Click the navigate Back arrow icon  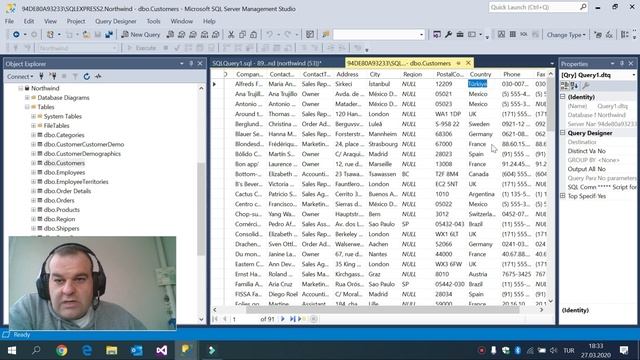coord(16,35)
